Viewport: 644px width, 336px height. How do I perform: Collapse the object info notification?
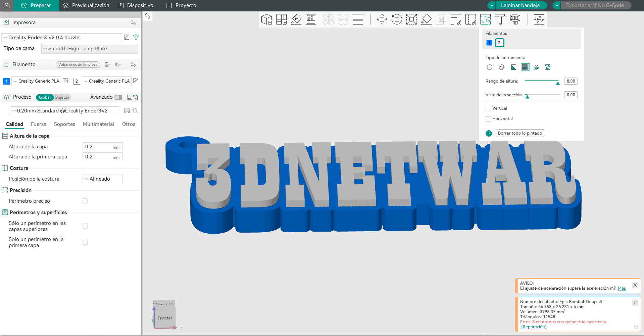coord(636,327)
